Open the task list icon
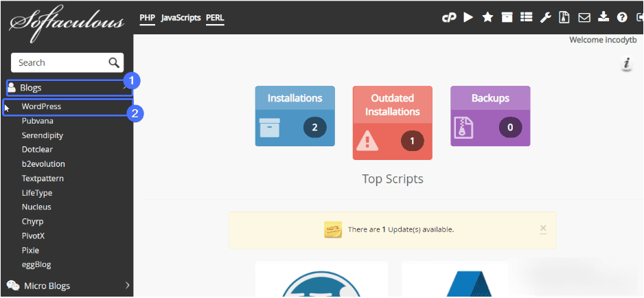 [526, 17]
